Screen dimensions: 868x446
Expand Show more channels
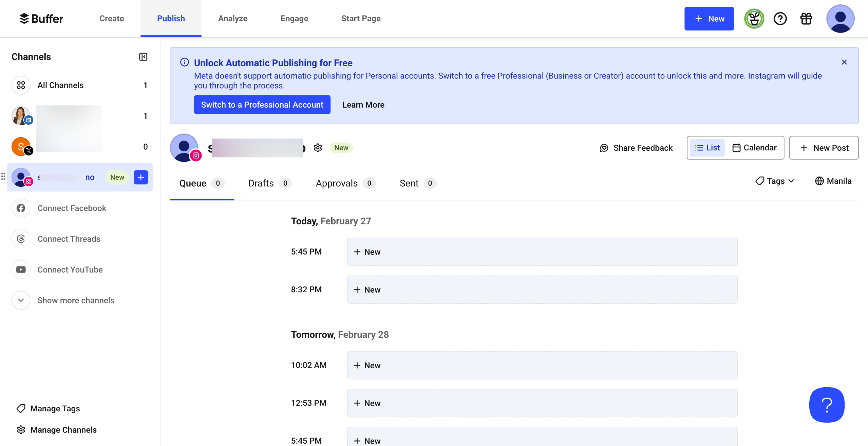(75, 300)
